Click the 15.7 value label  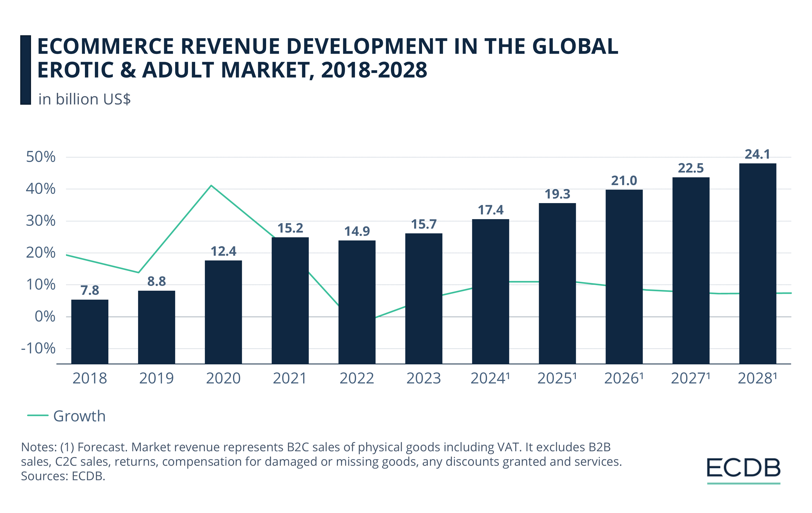click(424, 224)
